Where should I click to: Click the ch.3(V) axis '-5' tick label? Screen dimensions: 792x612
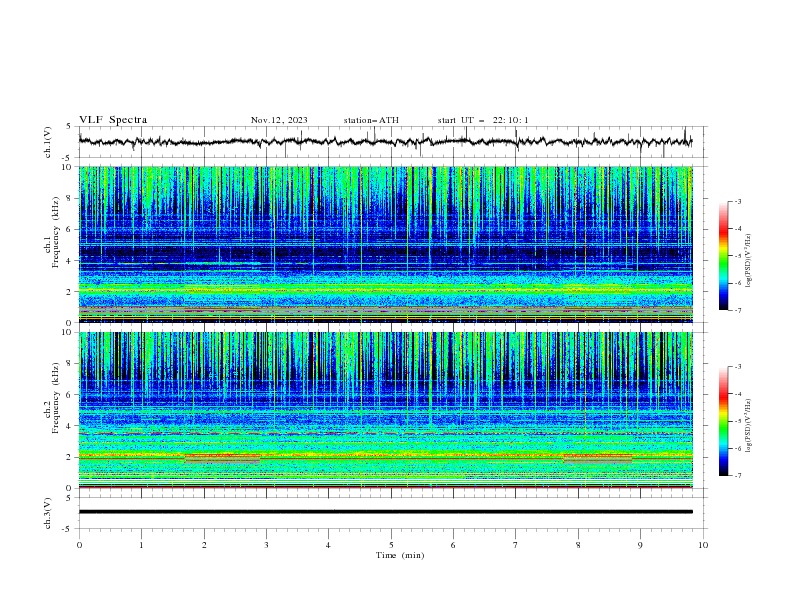67,529
